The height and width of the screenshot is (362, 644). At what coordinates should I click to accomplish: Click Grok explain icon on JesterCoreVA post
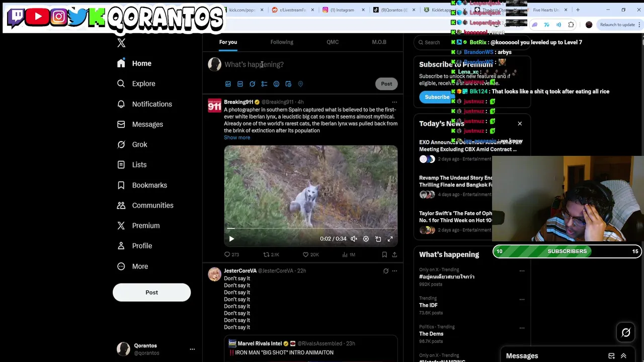coord(386,271)
